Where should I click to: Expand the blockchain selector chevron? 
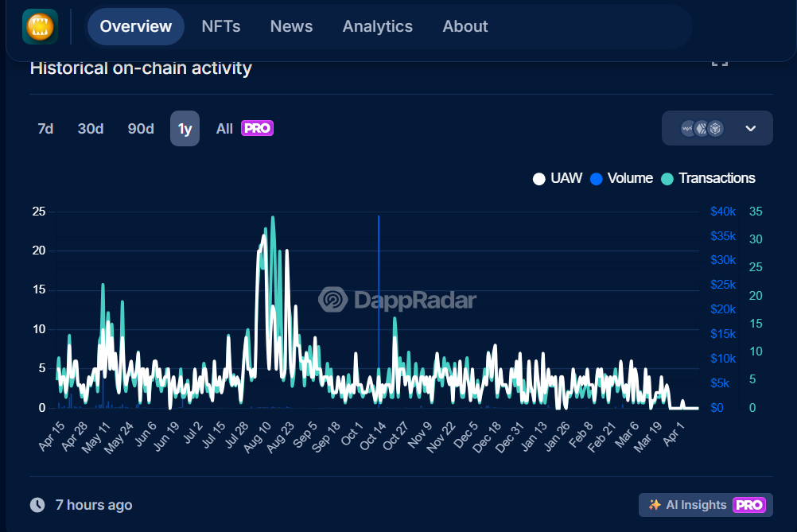tap(750, 129)
